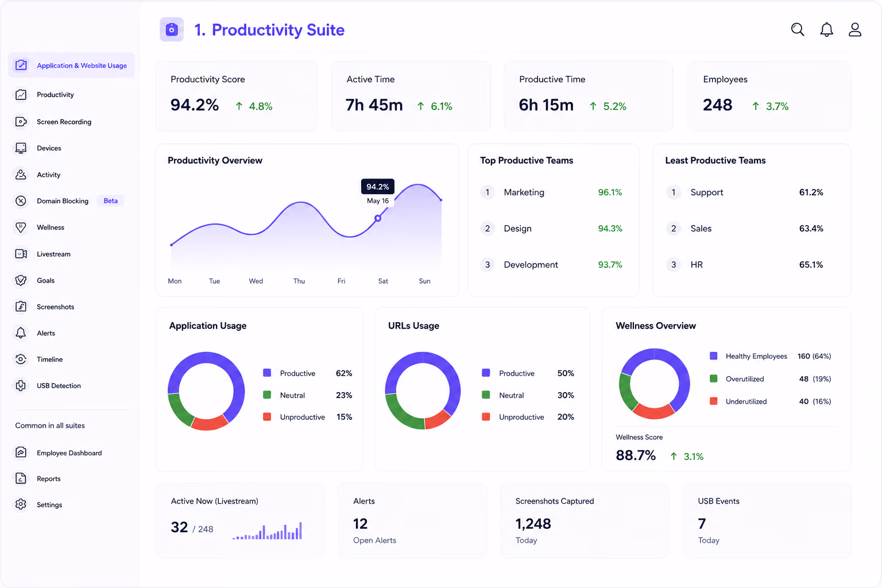Click the Wellness Score 88.7% value
882x588 pixels.
point(636,455)
